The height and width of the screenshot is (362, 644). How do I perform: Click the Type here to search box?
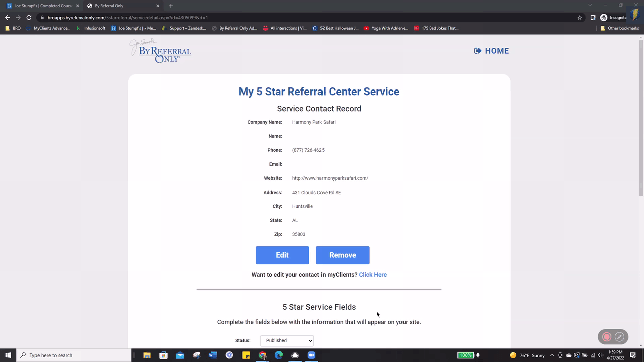click(x=70, y=355)
